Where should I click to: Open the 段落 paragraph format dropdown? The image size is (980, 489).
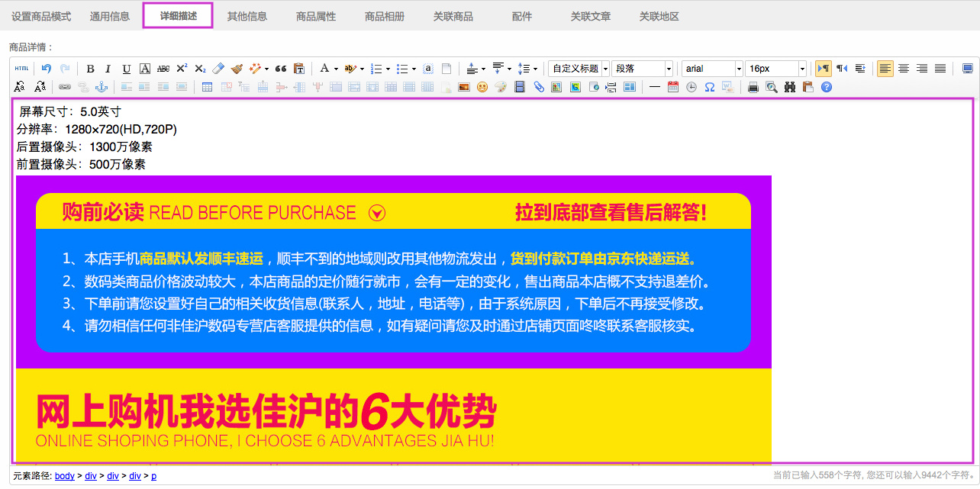pos(642,69)
